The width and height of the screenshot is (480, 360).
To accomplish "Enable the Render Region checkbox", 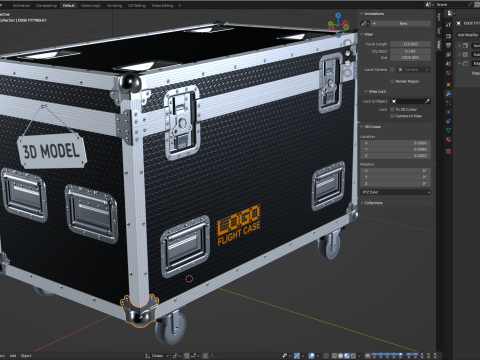I will pos(392,81).
